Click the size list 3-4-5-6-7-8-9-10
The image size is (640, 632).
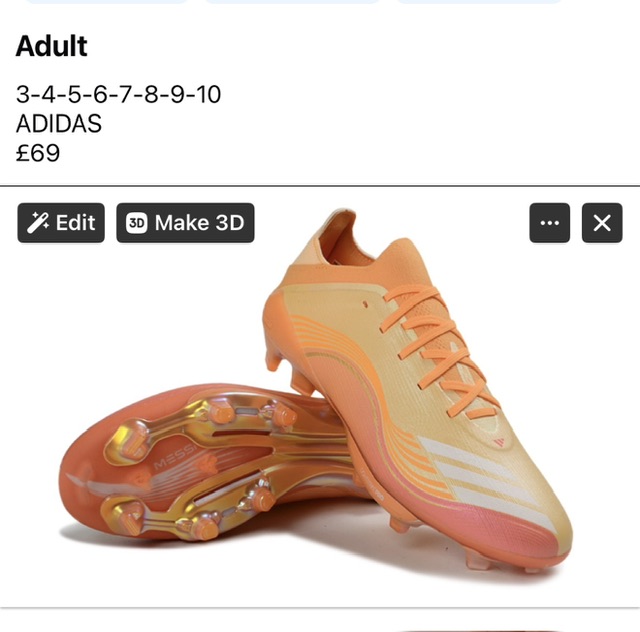(x=118, y=95)
